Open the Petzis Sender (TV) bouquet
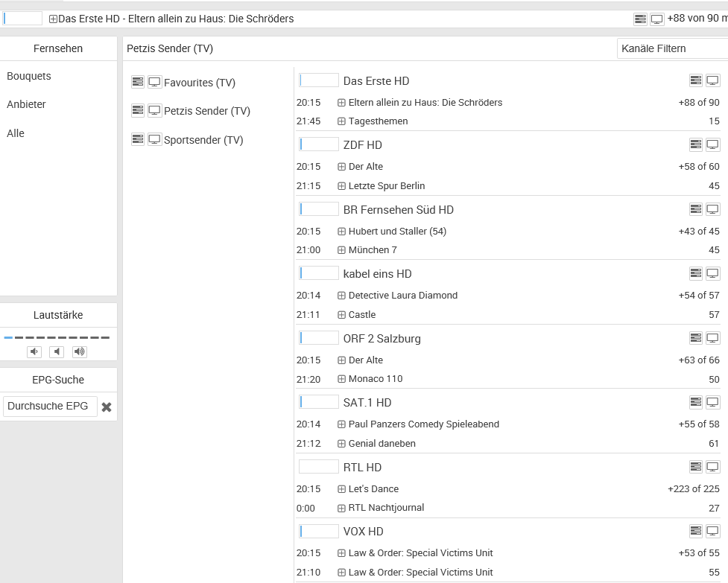 [207, 111]
